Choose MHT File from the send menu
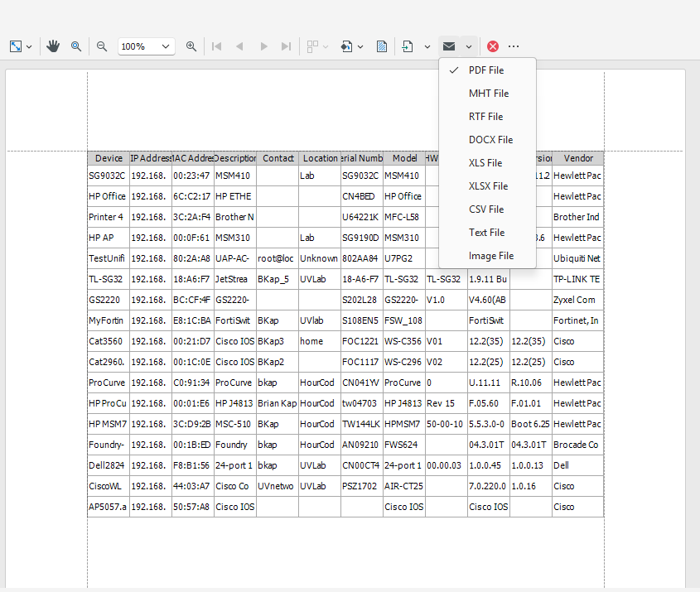Image resolution: width=700 pixels, height=592 pixels. 487,94
